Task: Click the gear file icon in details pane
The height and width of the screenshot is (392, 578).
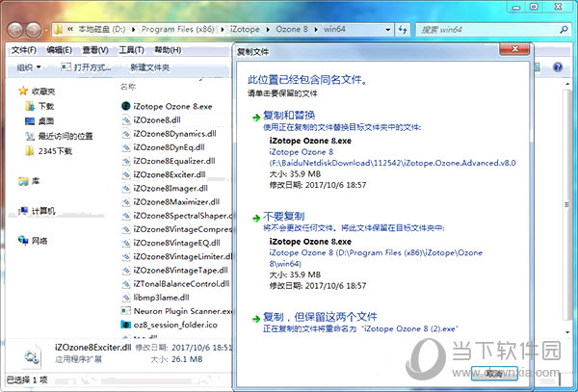Action: pyautogui.click(x=31, y=356)
